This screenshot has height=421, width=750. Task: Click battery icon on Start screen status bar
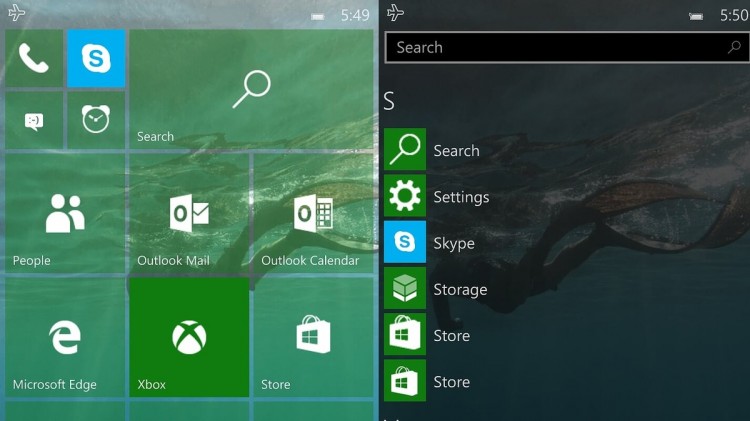tap(318, 17)
